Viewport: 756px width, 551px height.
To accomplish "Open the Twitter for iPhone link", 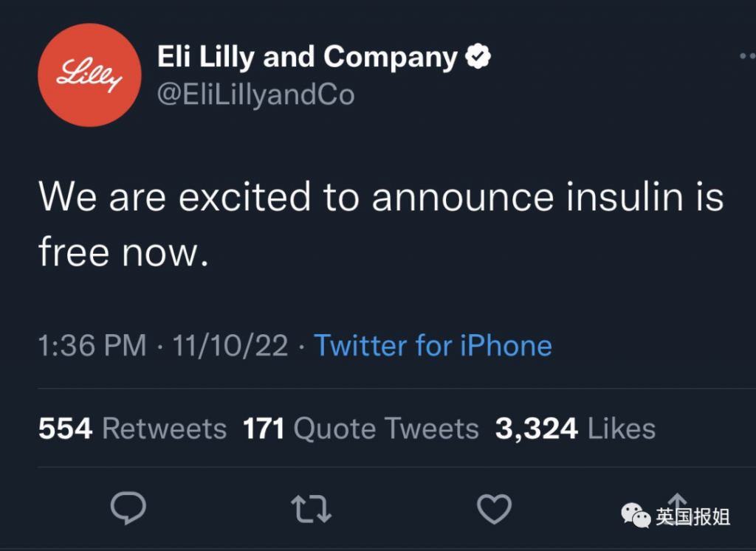I will pyautogui.click(x=433, y=345).
